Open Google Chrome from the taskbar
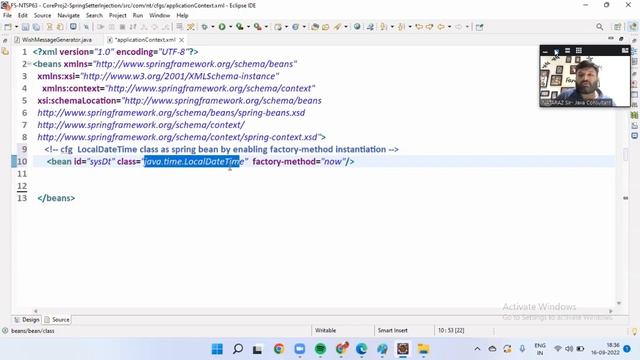 (x=279, y=349)
